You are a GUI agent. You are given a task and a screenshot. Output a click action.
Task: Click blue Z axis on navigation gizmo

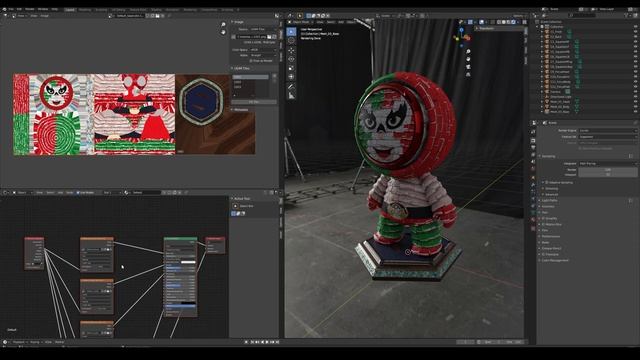tap(461, 30)
